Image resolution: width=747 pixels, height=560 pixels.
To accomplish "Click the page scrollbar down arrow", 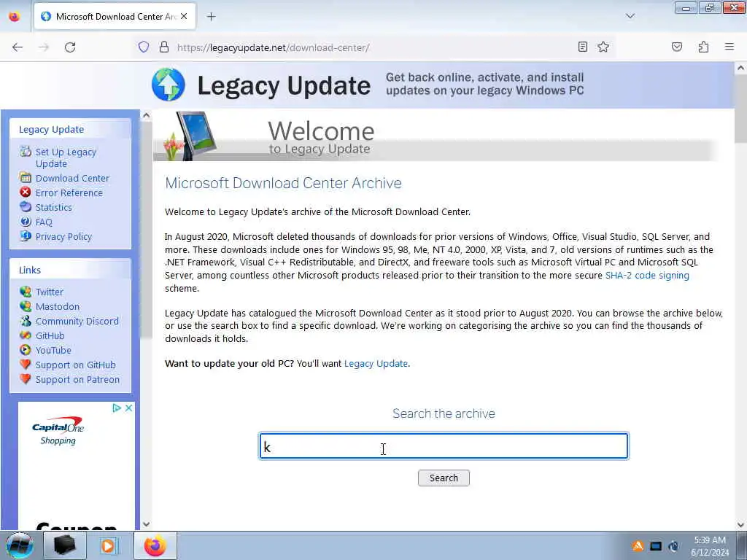I will tap(741, 524).
